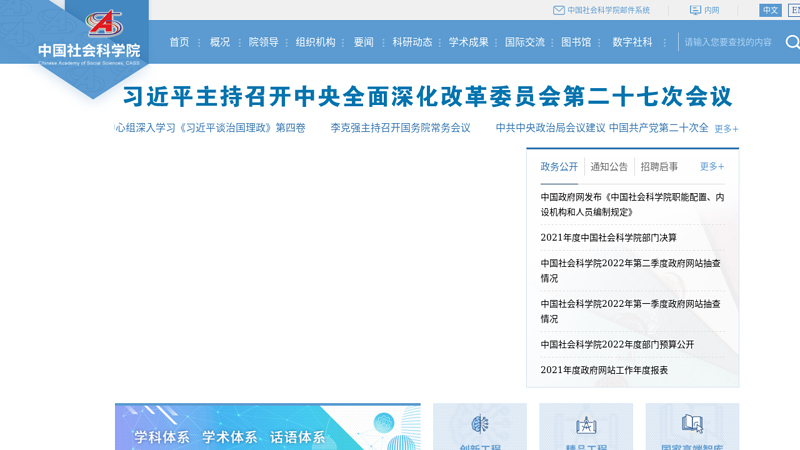The height and width of the screenshot is (450, 800).
Task: Open 国际交流 navigation item
Action: 524,42
